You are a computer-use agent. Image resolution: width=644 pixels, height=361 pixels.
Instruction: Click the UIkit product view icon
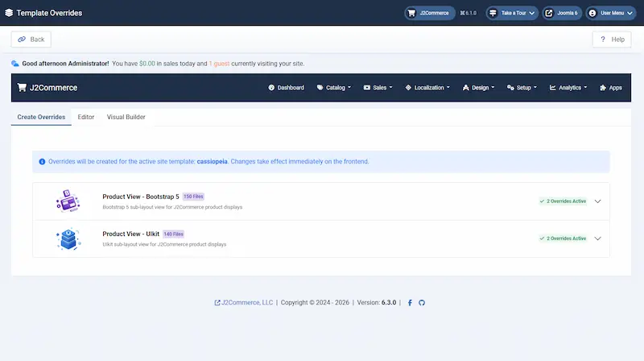(x=68, y=239)
